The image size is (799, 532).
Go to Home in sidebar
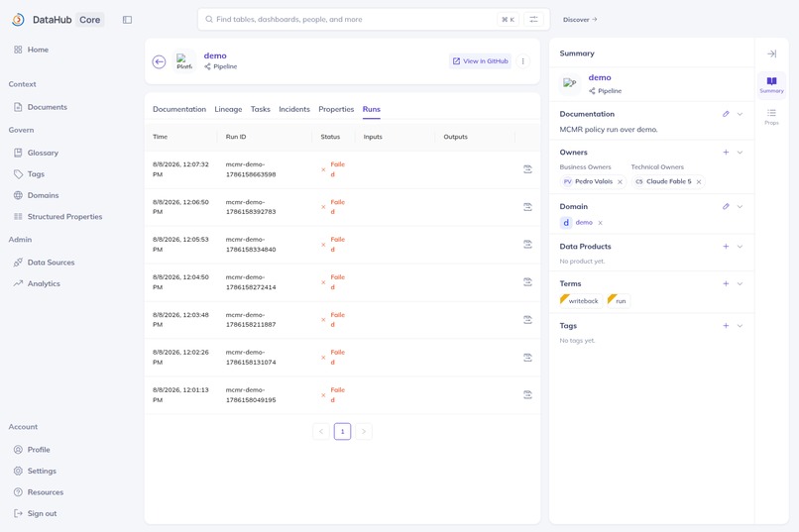[38, 50]
